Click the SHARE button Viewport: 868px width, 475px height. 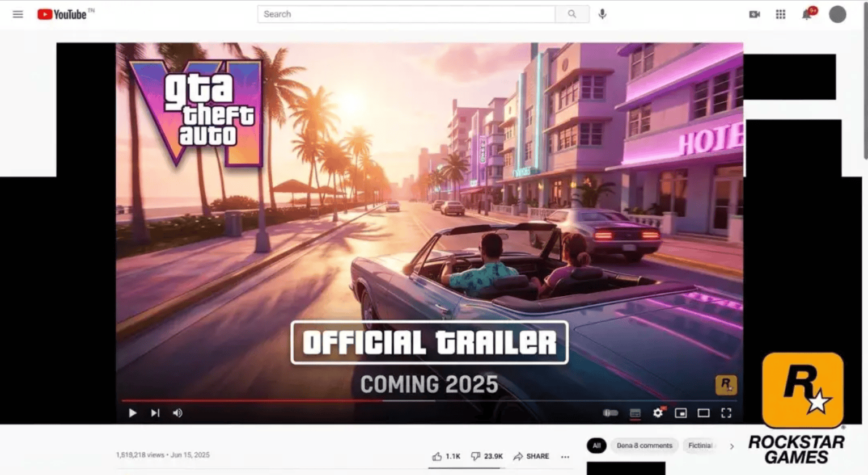click(531, 456)
